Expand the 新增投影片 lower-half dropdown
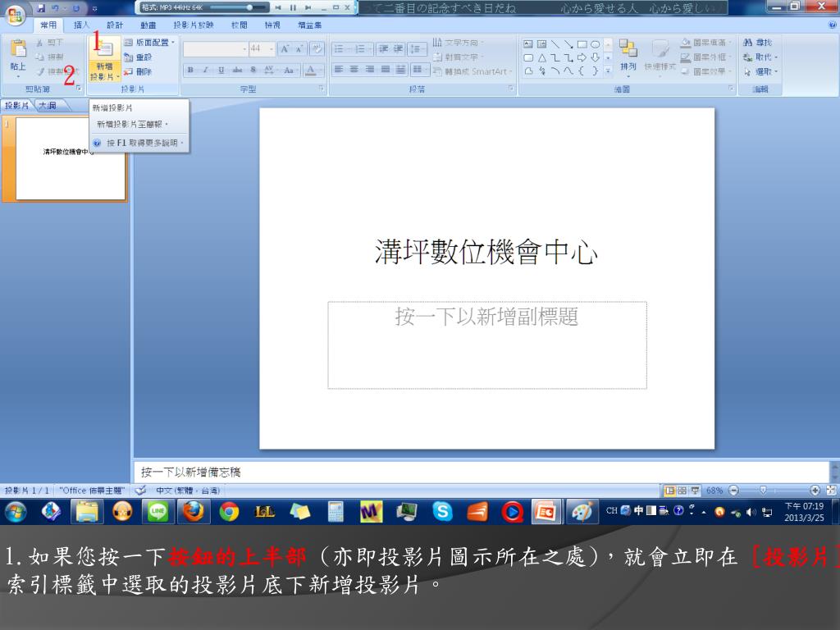Viewport: 840px width, 630px height. (105, 72)
